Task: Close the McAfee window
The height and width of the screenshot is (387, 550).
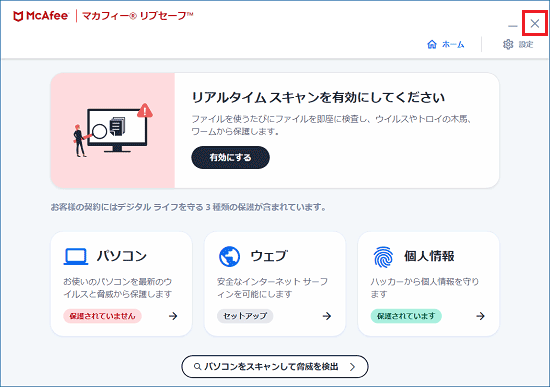Action: coord(535,24)
